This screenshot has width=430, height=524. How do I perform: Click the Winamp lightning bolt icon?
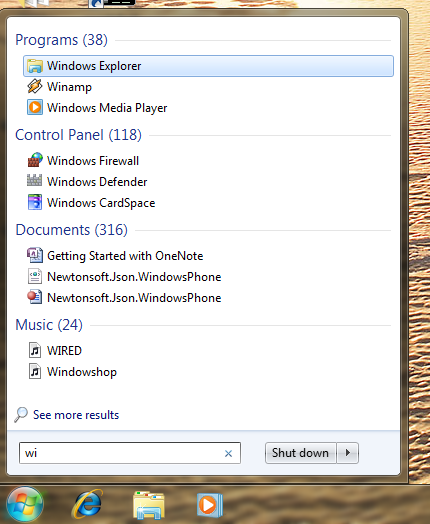[x=35, y=87]
